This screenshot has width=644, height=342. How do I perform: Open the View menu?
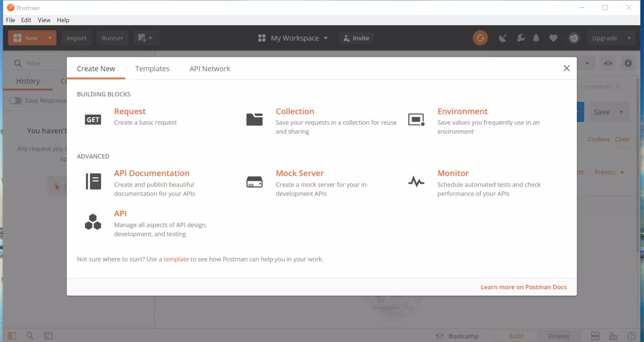pyautogui.click(x=44, y=20)
